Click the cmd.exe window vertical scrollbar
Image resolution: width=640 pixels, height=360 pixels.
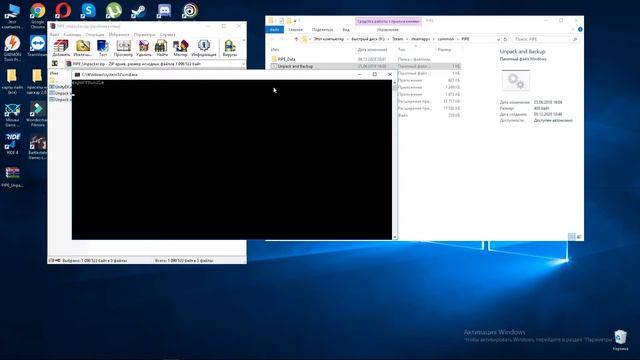click(x=394, y=159)
